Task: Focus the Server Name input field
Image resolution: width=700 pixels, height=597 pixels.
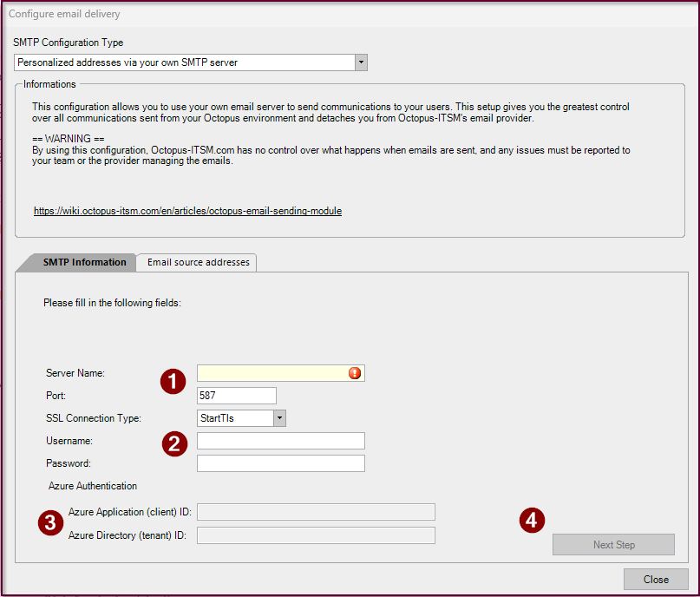Action: click(271, 373)
